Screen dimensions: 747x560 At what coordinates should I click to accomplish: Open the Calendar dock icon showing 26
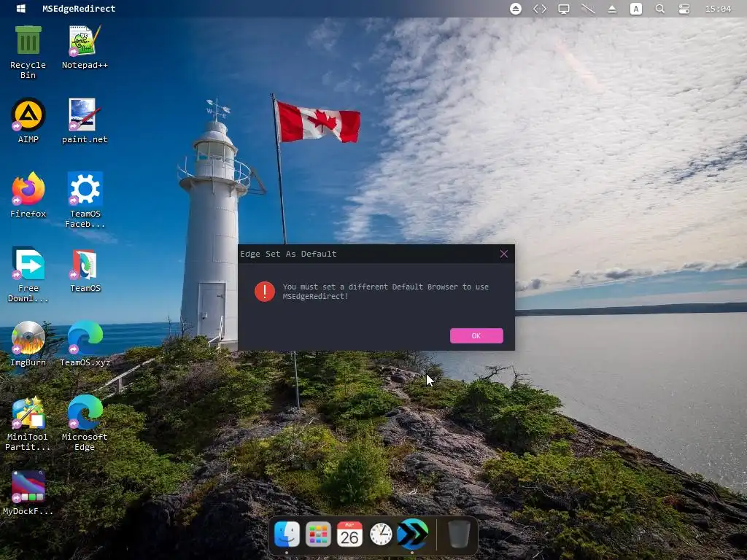(349, 534)
